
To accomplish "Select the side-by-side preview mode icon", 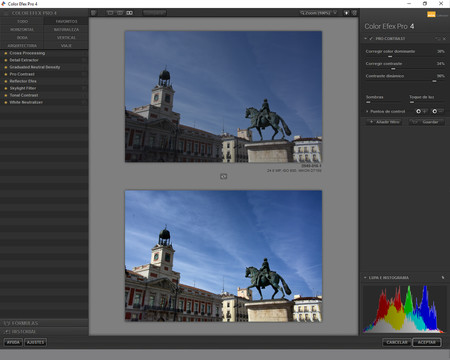I will pos(129,13).
